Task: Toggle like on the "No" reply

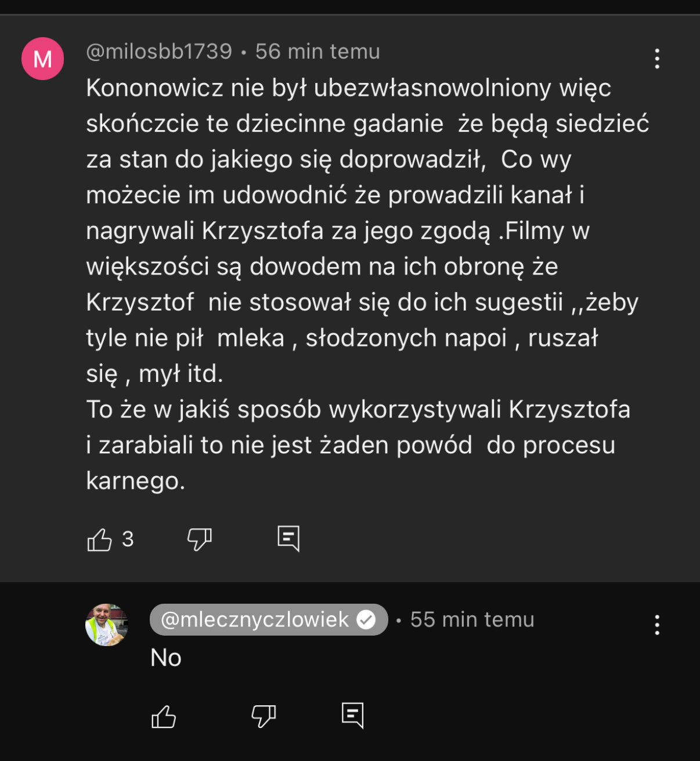Action: point(164,717)
